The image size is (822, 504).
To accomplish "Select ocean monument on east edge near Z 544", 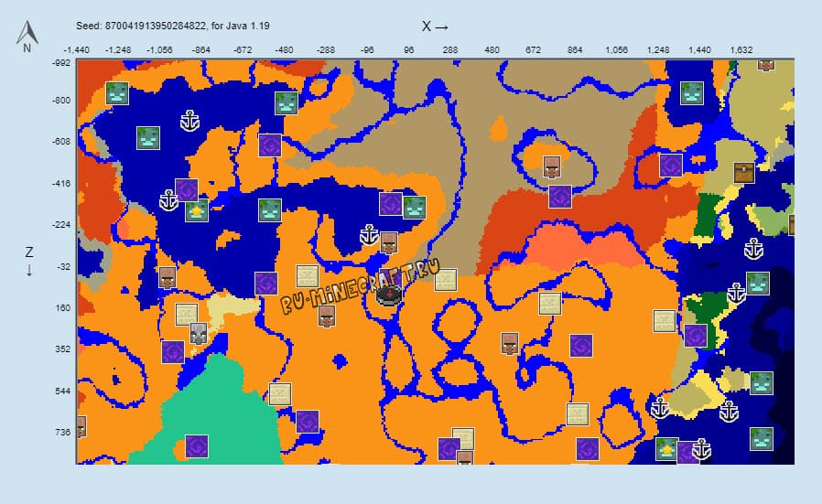I will 762,383.
